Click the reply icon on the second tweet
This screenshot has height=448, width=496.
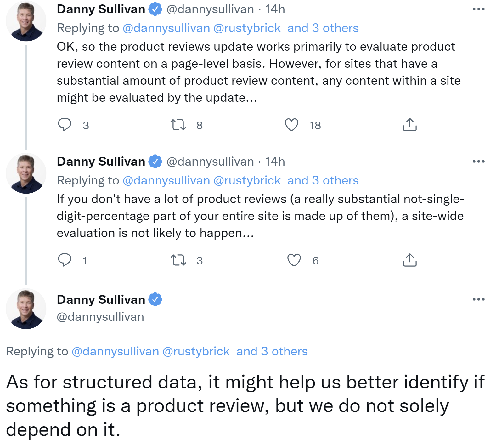pos(65,259)
